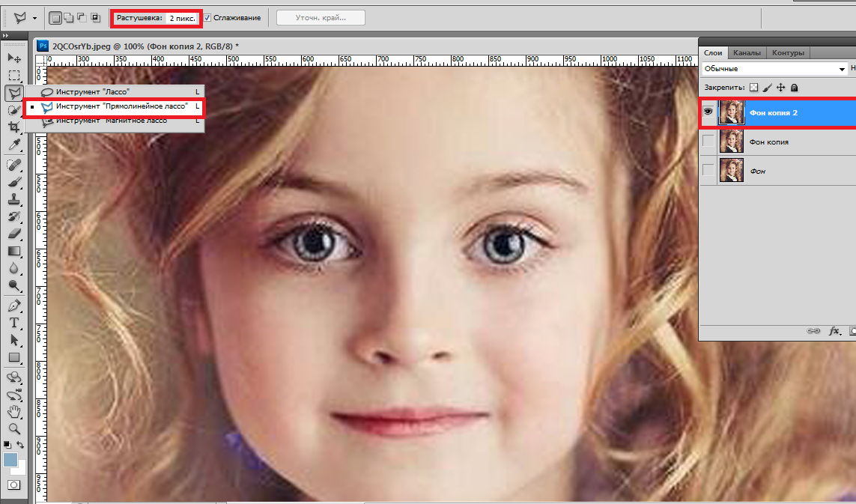
Task: Select the Crop tool
Action: 14,127
